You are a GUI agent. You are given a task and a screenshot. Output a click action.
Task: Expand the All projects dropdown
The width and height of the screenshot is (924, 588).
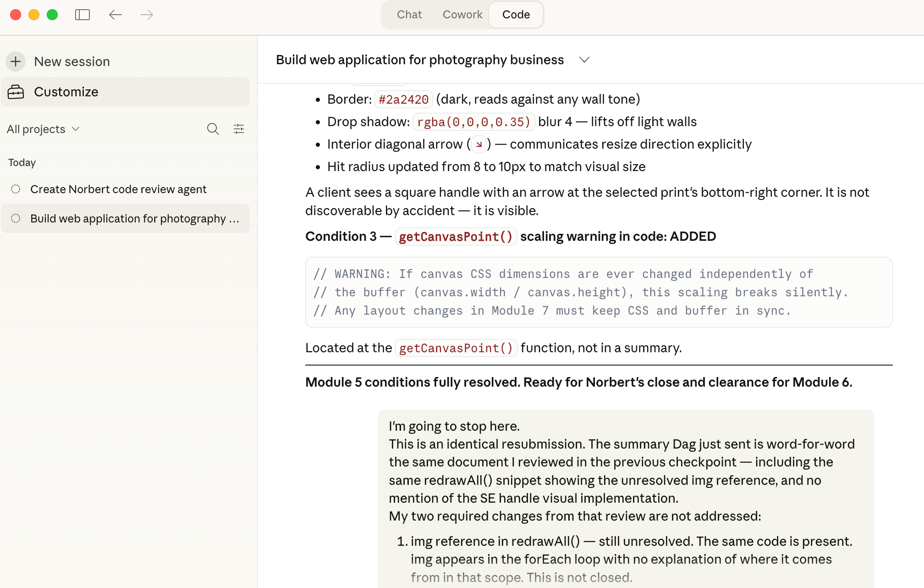pyautogui.click(x=43, y=129)
